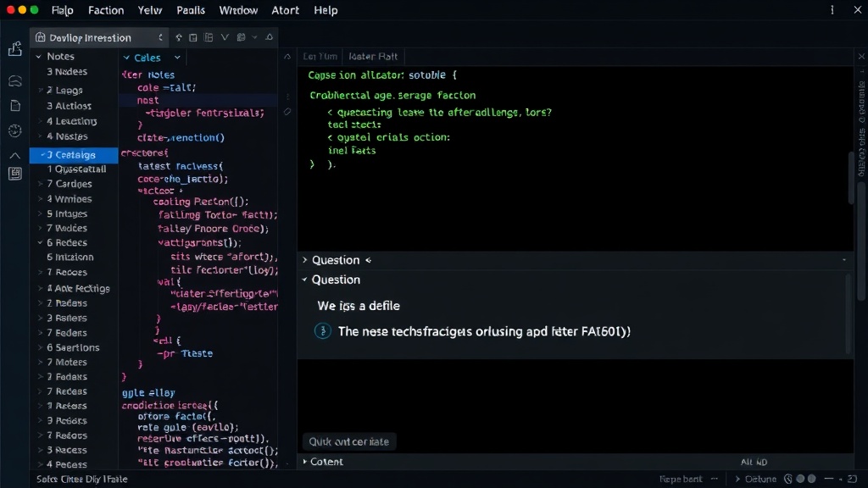Click the 'Alt ND' label in the Cotent bar
Screen dimensions: 868x488
click(754, 462)
